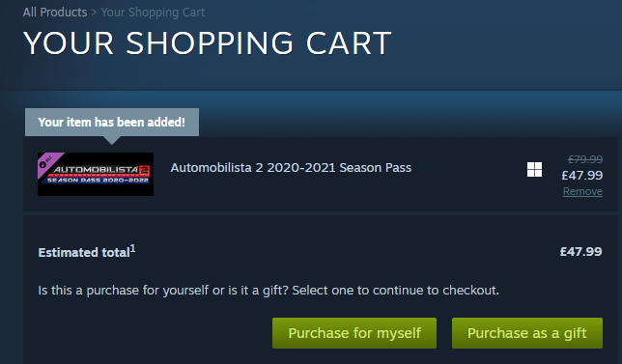Choose Purchase for myself
This screenshot has height=364, width=622.
[x=354, y=333]
